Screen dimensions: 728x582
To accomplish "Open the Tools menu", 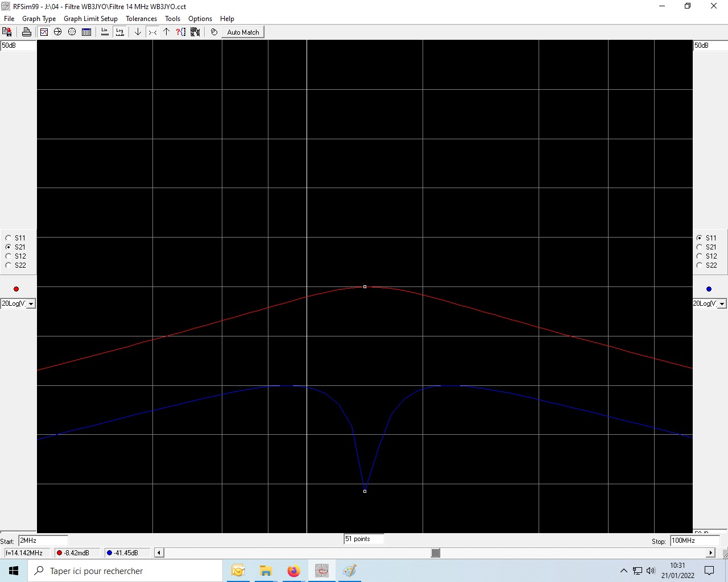I will click(x=172, y=18).
